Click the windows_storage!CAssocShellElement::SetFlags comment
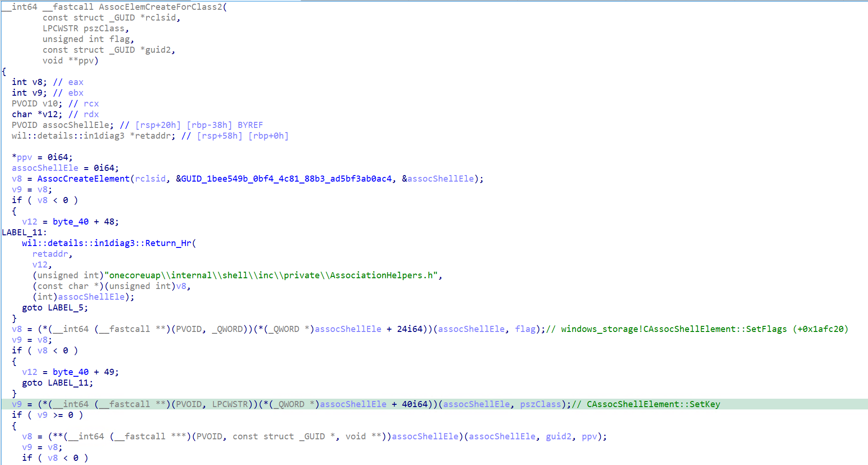This screenshot has height=465, width=868. (704, 329)
